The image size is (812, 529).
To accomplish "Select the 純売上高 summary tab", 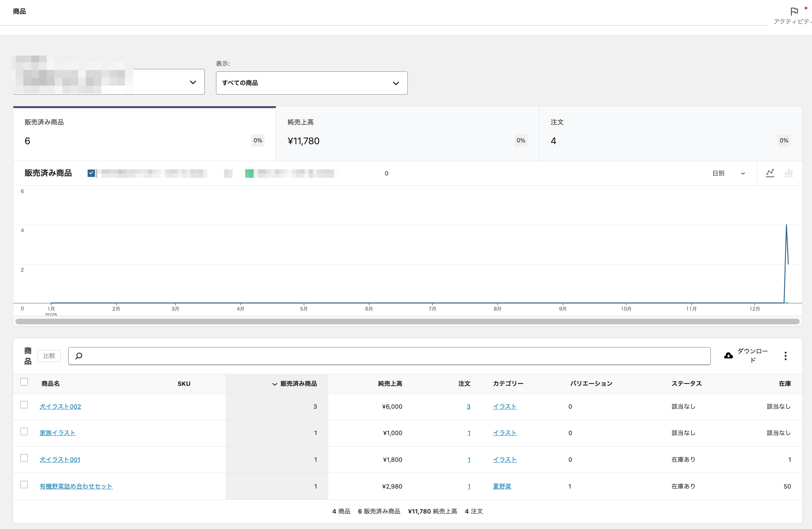I will 407,134.
